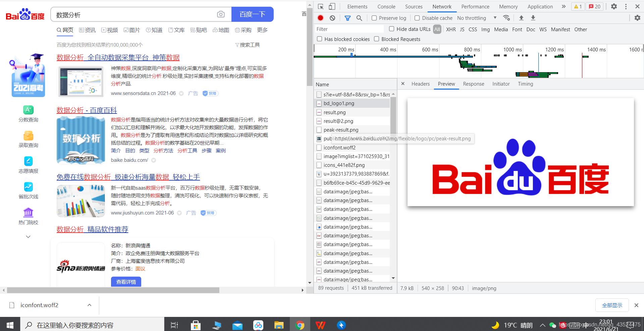This screenshot has width=644, height=331.
Task: Click the request list vertical scrollbar
Action: pyautogui.click(x=393, y=116)
